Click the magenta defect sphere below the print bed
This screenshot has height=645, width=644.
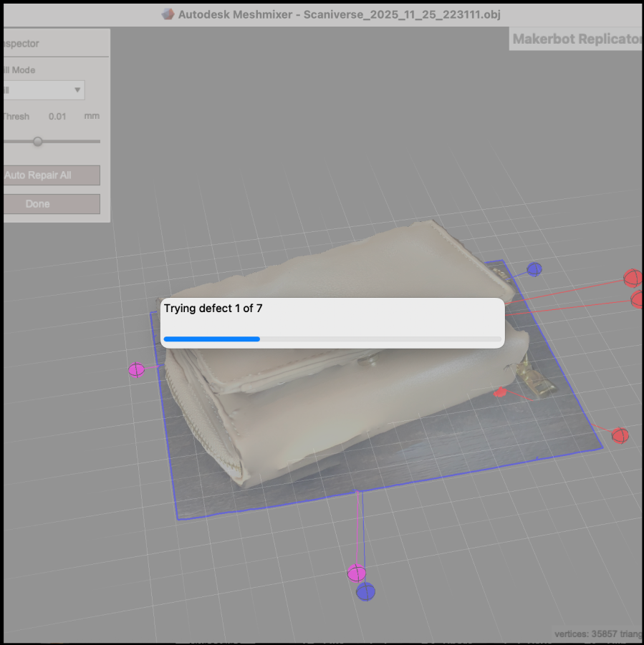tap(356, 573)
